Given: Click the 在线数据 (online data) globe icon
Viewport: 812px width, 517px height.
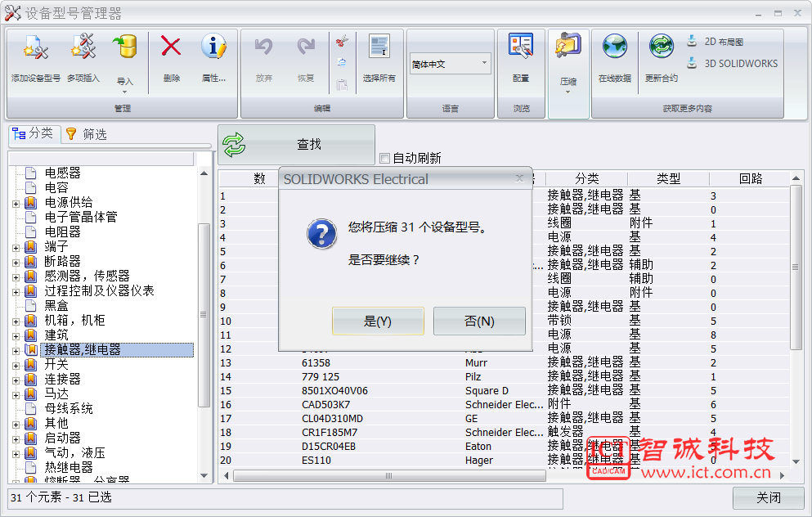Looking at the screenshot, I should coord(614,49).
